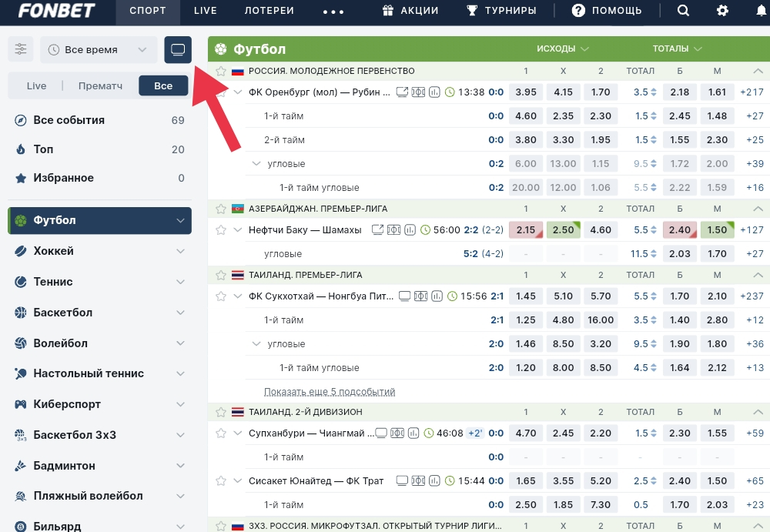Adjust total 3.5 stepper for ФК Оренбург match
Screen dimensions: 770x532
tap(654, 92)
